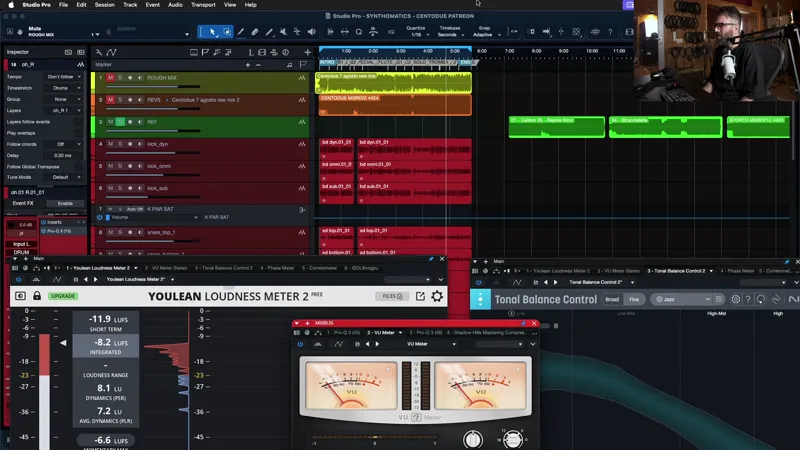The width and height of the screenshot is (800, 450).
Task: Click the Youlean view mode icon beside lock
Action: tap(20, 296)
